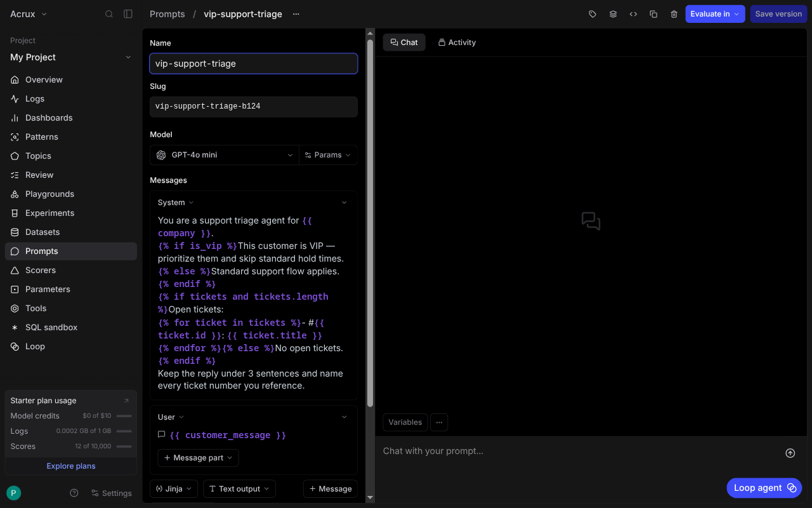Click the Logs usage bar
Image resolution: width=812 pixels, height=508 pixels.
point(124,431)
